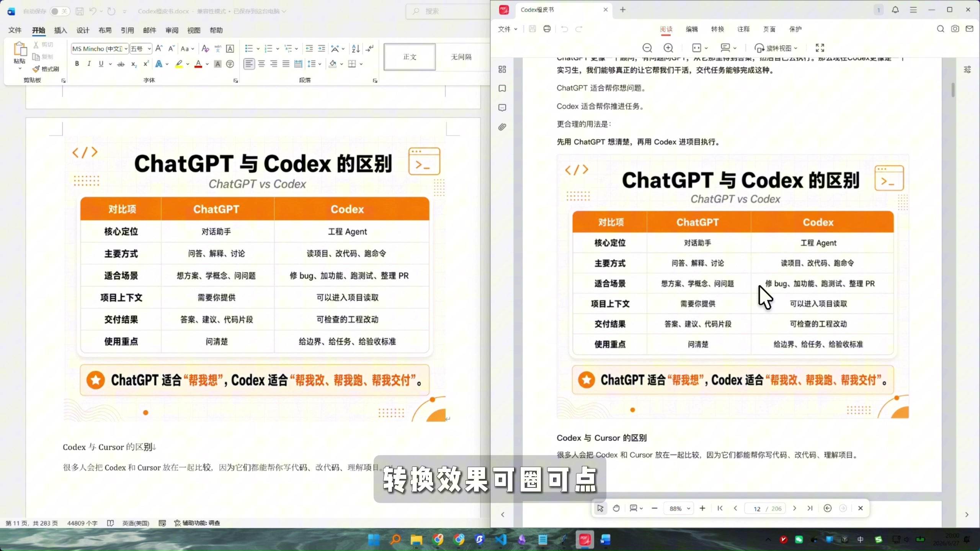The width and height of the screenshot is (980, 551).
Task: Click the search icon in PDF reader
Action: pos(941,29)
